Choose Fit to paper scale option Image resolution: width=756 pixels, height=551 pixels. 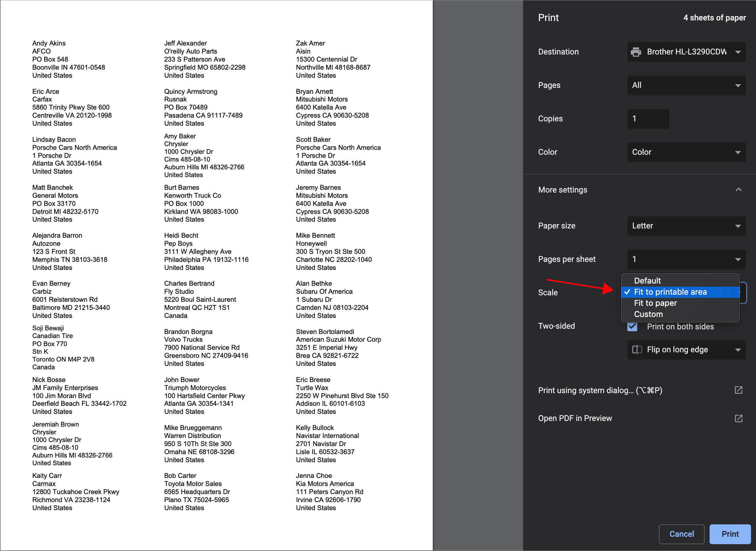click(680, 303)
